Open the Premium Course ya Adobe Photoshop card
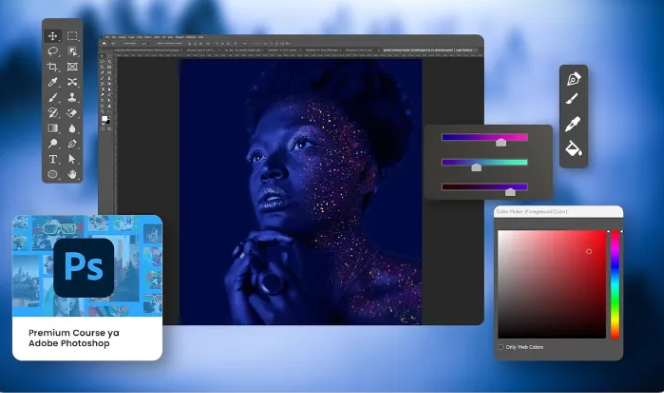Viewport: 664px width, 393px height. (87, 288)
